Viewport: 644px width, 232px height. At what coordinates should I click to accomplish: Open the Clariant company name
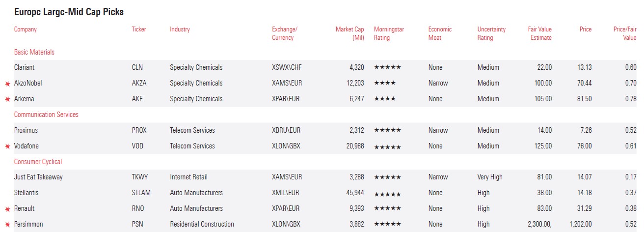[25, 67]
